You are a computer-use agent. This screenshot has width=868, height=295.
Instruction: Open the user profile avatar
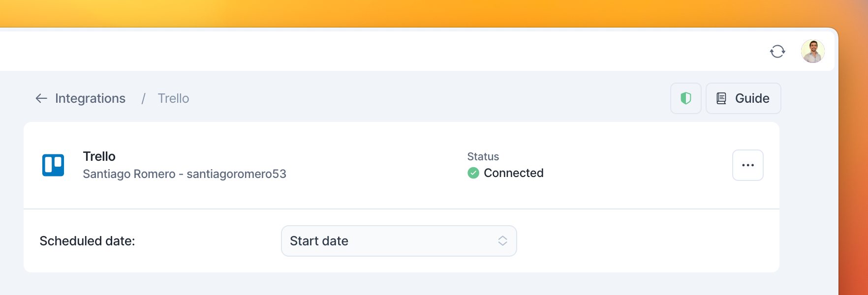pos(813,51)
